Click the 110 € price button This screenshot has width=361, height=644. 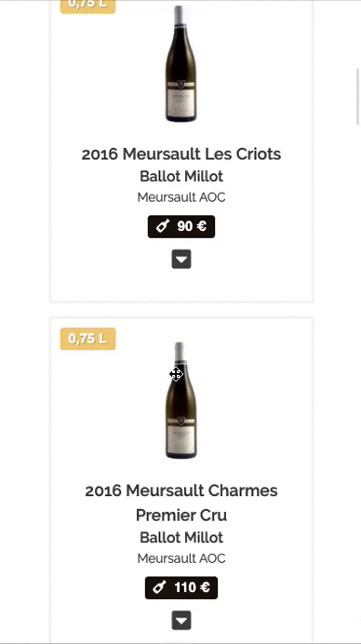(181, 588)
